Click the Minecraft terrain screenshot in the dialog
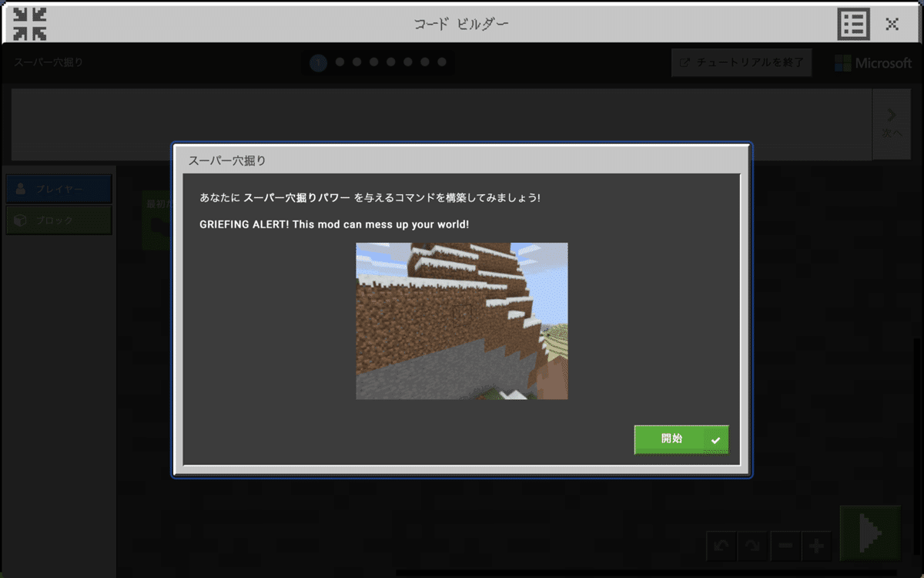Viewport: 924px width, 578px height. 461,321
